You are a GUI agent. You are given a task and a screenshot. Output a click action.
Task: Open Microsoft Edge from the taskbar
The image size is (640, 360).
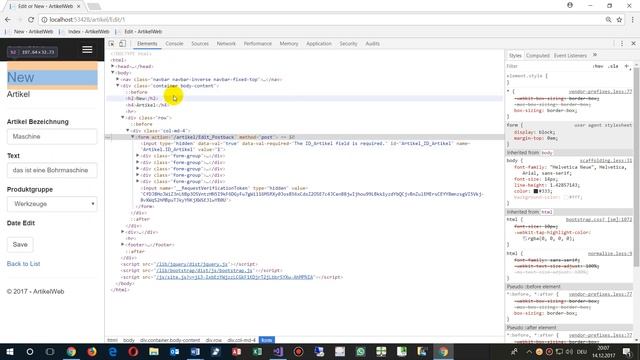click(113, 351)
